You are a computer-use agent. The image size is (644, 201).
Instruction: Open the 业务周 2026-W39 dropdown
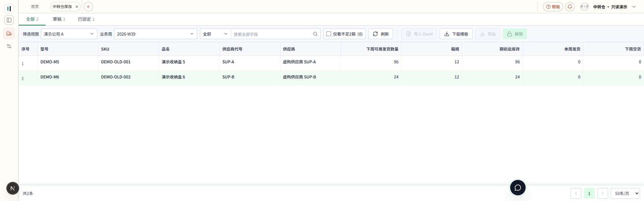156,34
